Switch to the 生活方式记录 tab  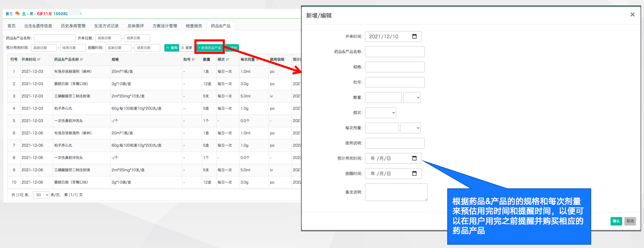click(x=106, y=26)
